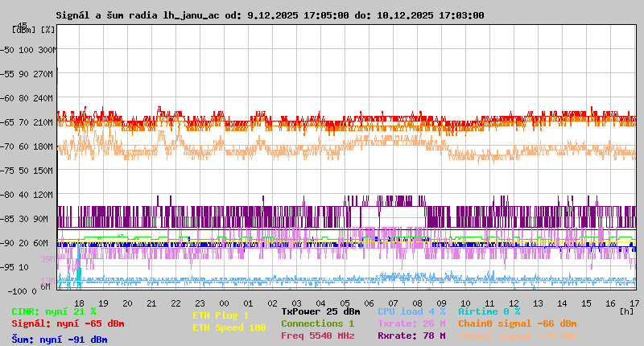Screen dimensions: 644x346
Task: Click the orange Chain0 signal -66 dBm label
Action: pos(517,323)
